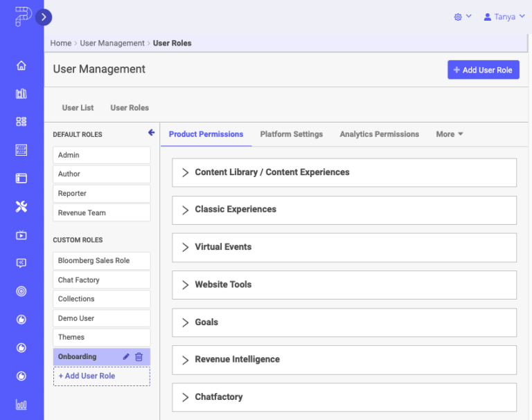Open the wrench and screwdriver tools icon
Image resolution: width=532 pixels, height=420 pixels.
point(21,206)
